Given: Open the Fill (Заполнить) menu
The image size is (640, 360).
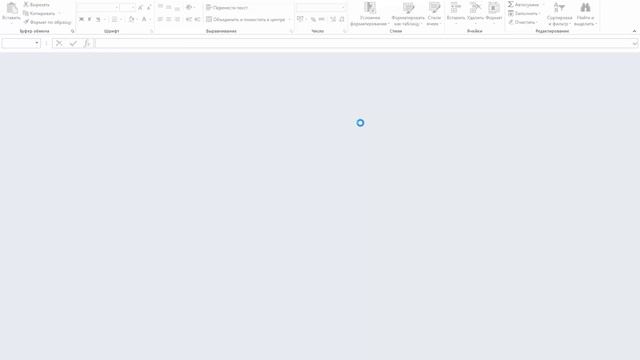Looking at the screenshot, I should (524, 13).
